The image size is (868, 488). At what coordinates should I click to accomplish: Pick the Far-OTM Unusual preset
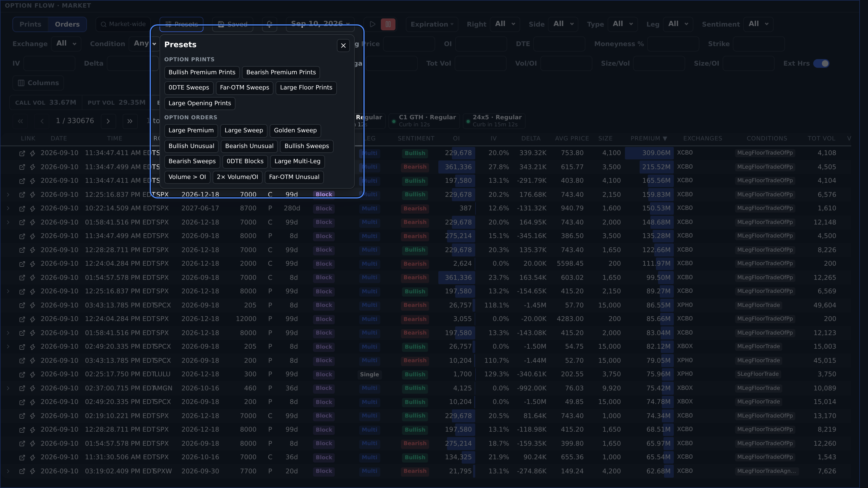(294, 177)
